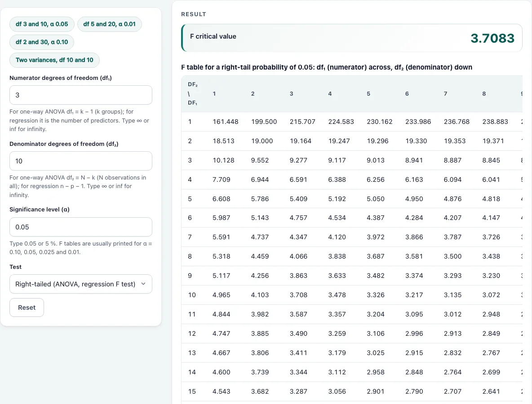Click table cell 5.591
The image size is (532, 404).
221,237
